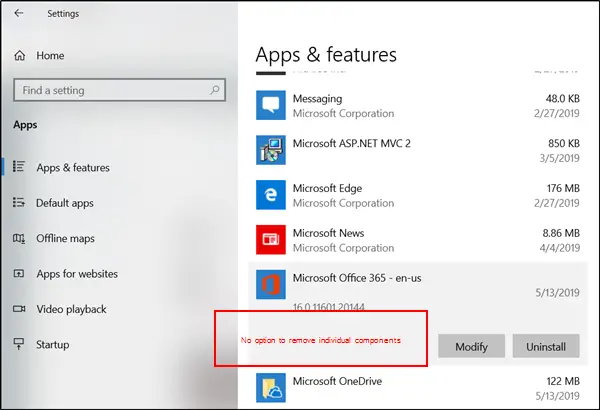Screen dimensions: 600x410
Task: Open Startup apps settings
Action: (x=52, y=344)
